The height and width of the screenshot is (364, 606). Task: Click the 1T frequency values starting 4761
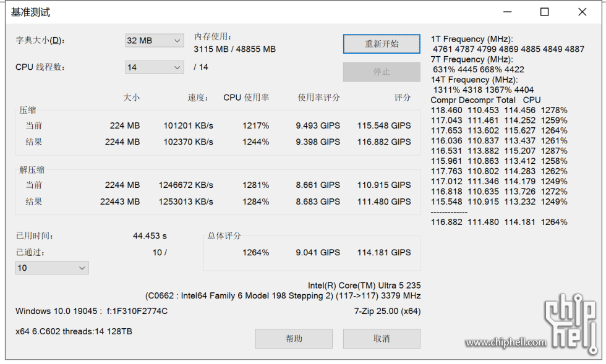pyautogui.click(x=508, y=49)
